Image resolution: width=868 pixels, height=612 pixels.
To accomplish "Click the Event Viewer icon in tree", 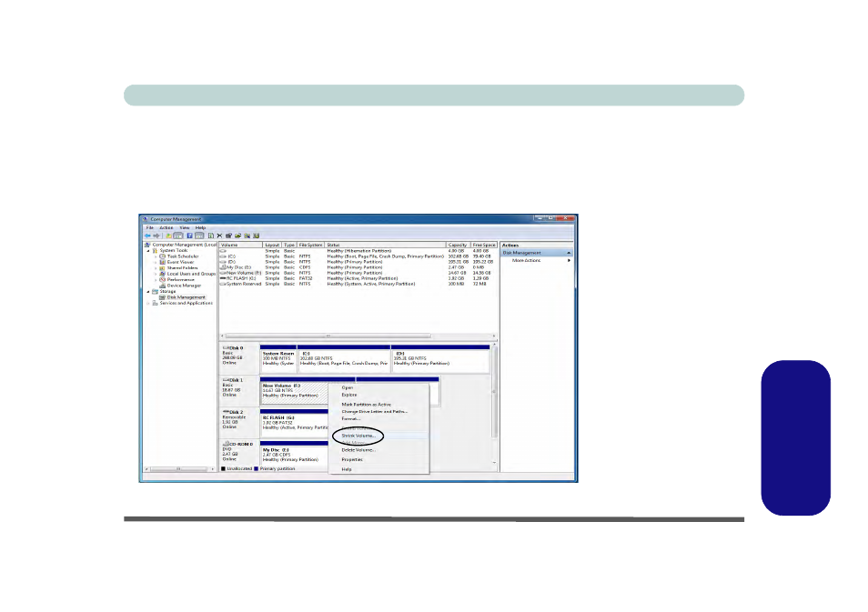I will (163, 262).
